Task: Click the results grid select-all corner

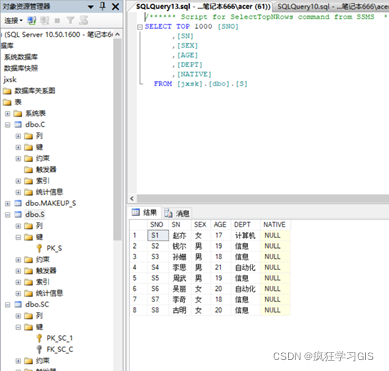Action: click(138, 225)
